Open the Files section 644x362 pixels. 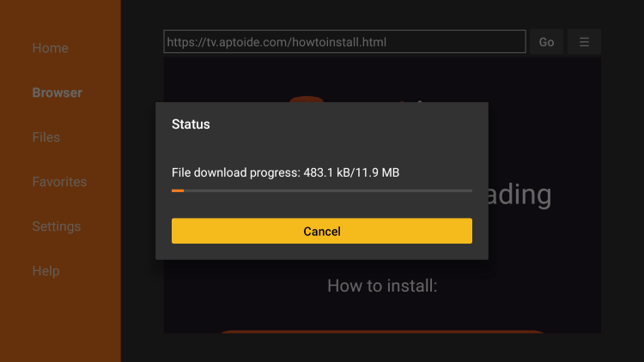pyautogui.click(x=46, y=137)
